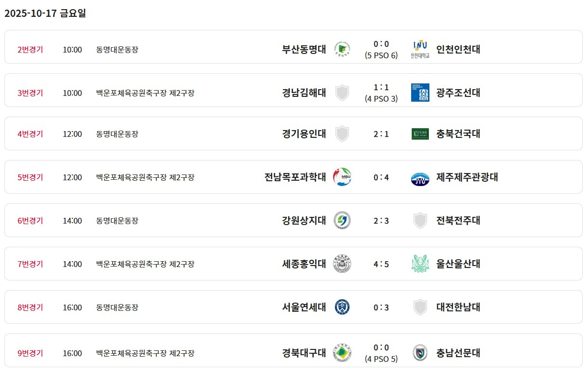The image size is (588, 373).
Task: Click the 경기용인대 team name
Action: (304, 133)
